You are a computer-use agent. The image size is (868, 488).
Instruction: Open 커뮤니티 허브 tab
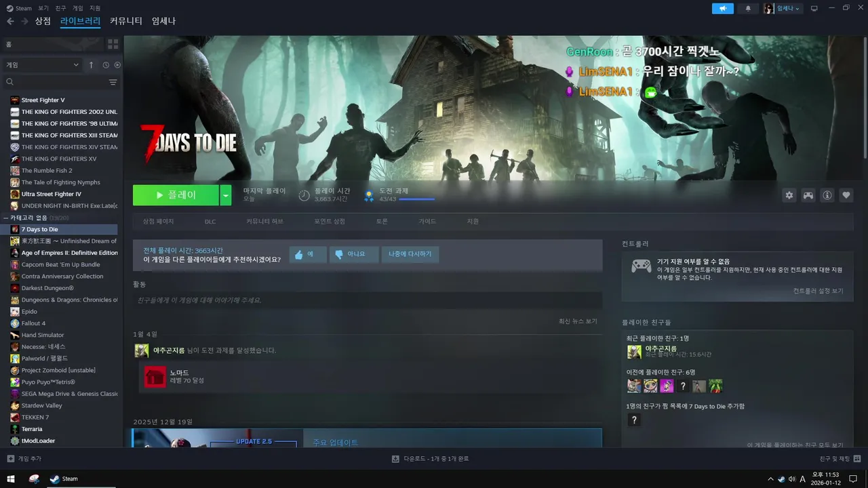click(265, 222)
